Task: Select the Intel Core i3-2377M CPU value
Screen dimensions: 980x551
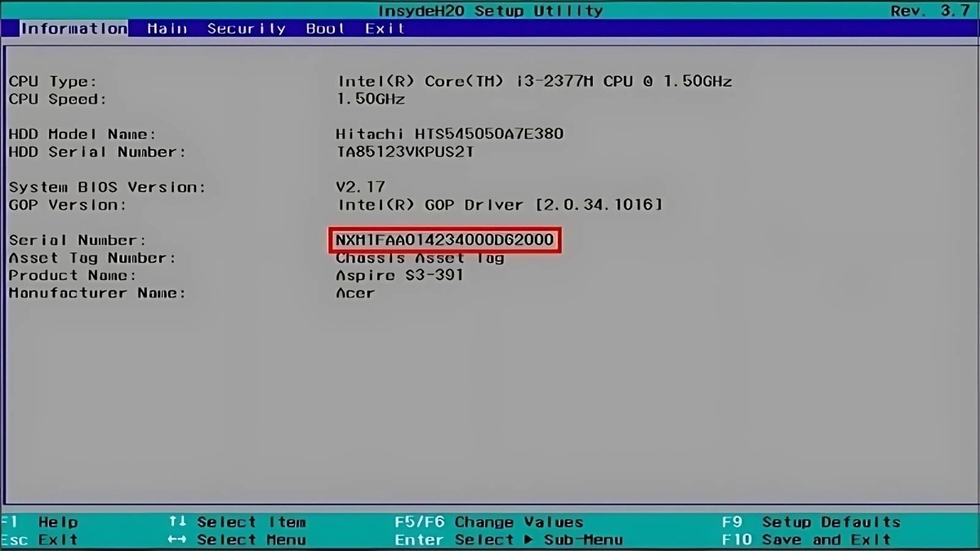Action: coord(535,82)
